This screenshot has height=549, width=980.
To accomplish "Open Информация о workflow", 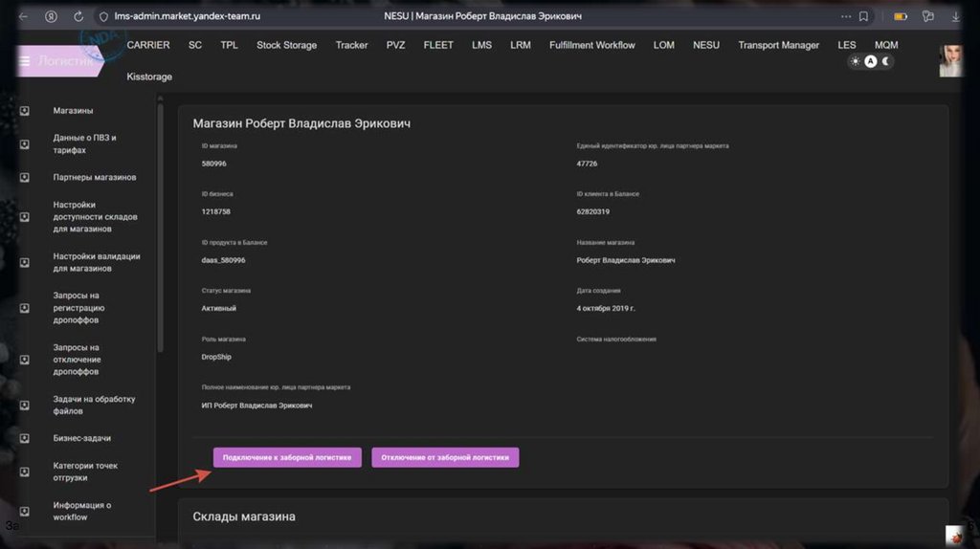I will (x=82, y=511).
